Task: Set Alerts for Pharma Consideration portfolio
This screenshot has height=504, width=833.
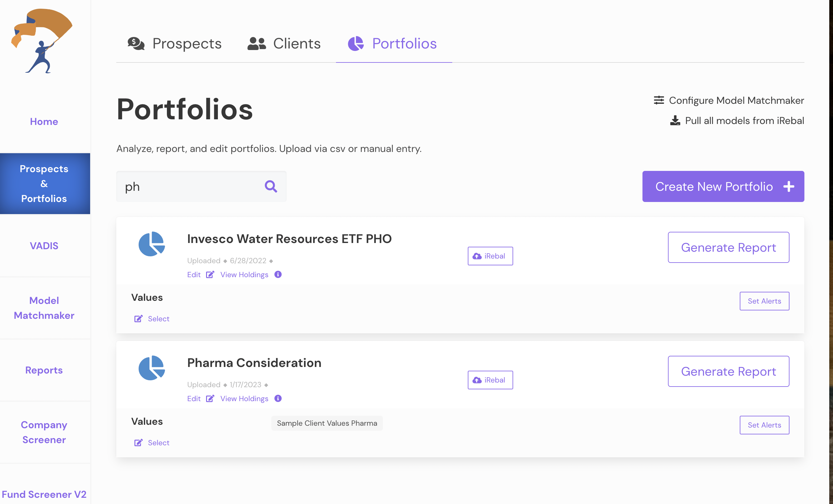Action: [764, 425]
